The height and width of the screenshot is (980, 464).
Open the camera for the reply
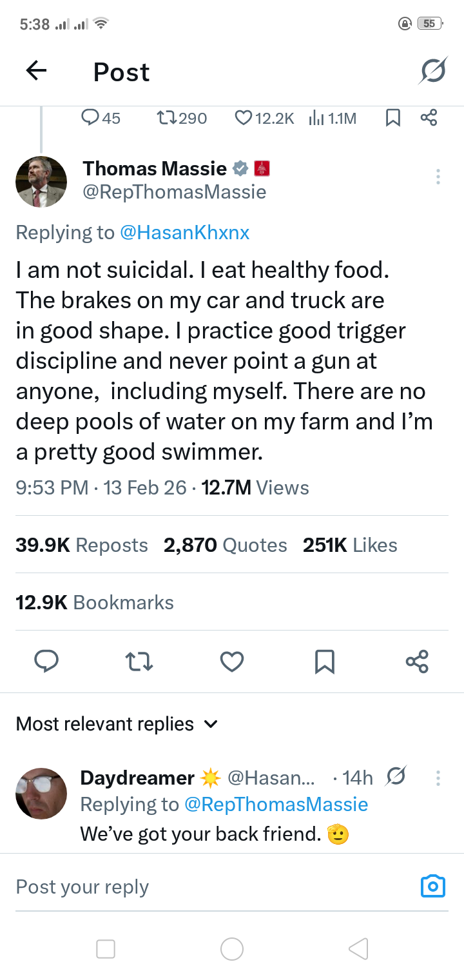pyautogui.click(x=432, y=887)
